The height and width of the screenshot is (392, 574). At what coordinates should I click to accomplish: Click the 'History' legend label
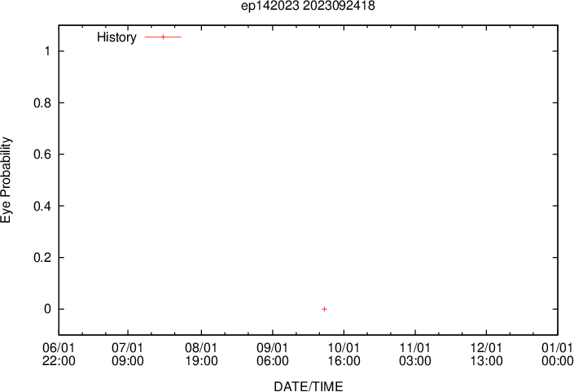(x=116, y=37)
